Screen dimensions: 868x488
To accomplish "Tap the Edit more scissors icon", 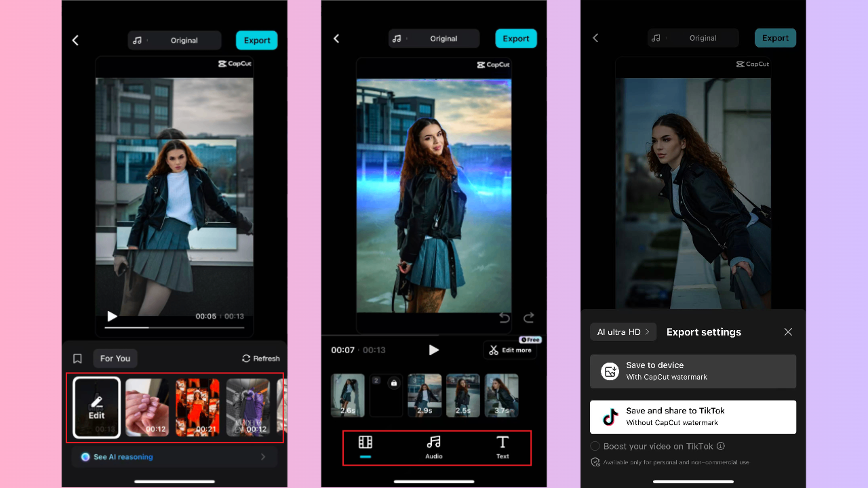I will point(494,350).
